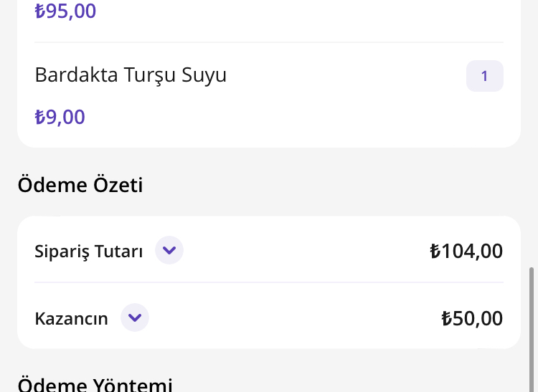538x392 pixels.
Task: Click the quantity badge showing 1
Action: 484,76
